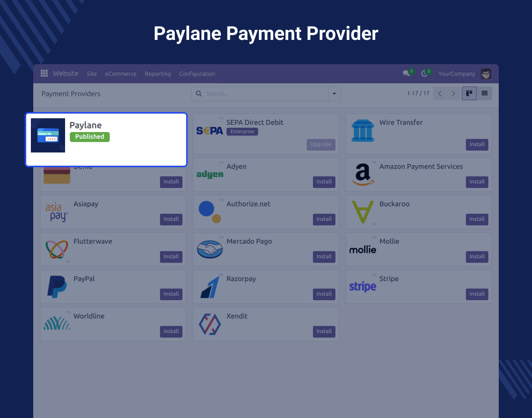This screenshot has height=418, width=532.
Task: Click the Flutterwave logo
Action: [x=57, y=249]
